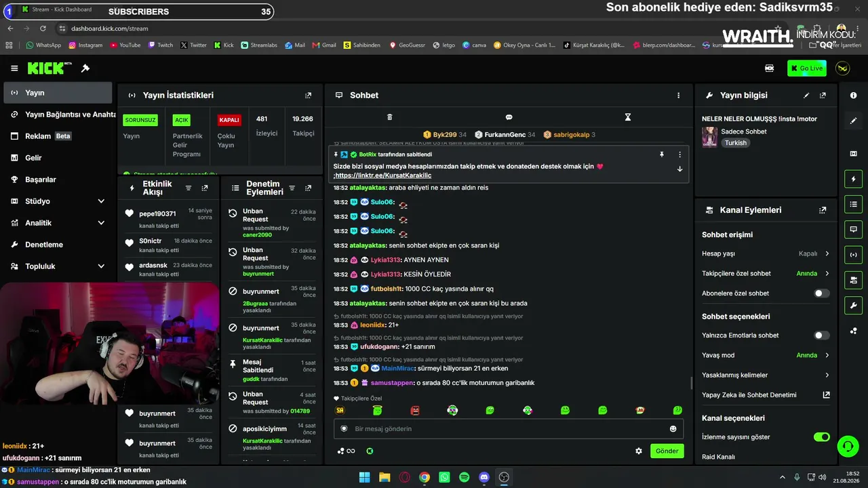Open the pinned message three-dot menu
Viewport: 868px width, 488px height.
pyautogui.click(x=679, y=155)
